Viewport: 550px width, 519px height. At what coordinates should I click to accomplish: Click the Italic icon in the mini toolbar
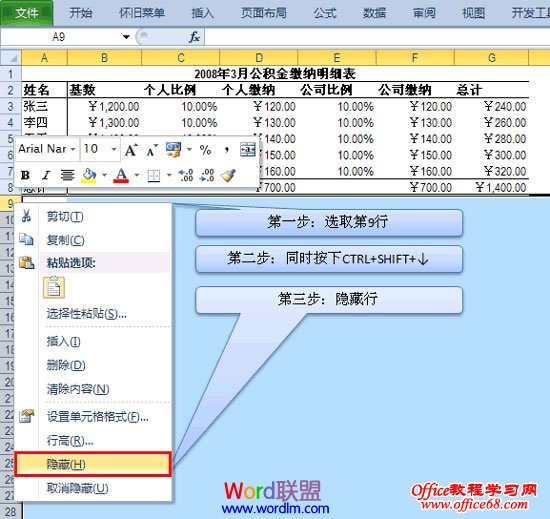click(46, 175)
